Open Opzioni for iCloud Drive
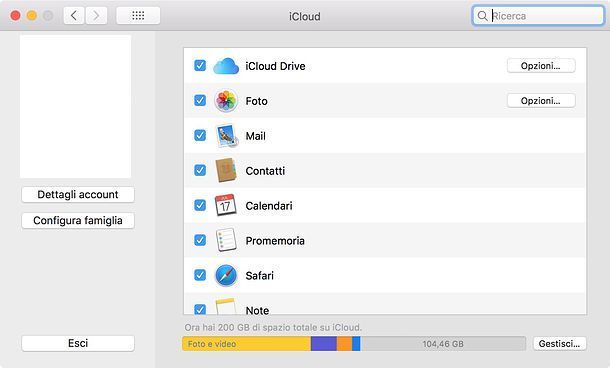 (541, 66)
